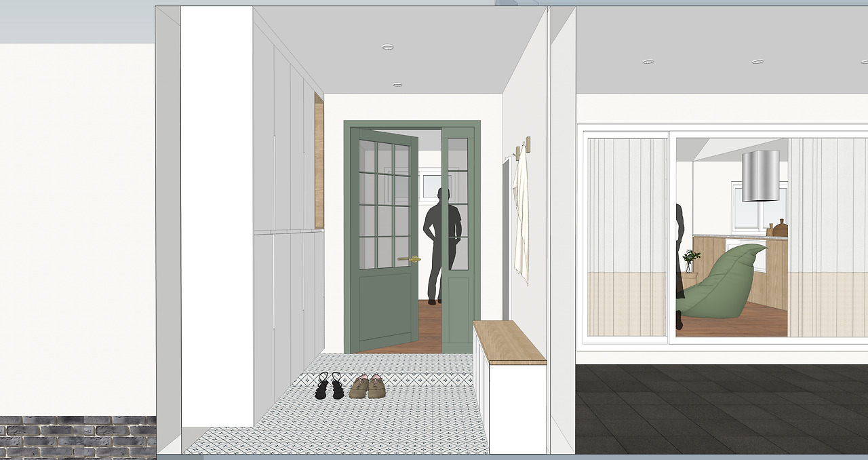Viewport: 868px width, 460px height.
Task: Select the human silhouette in the doorway
Action: coord(442,245)
